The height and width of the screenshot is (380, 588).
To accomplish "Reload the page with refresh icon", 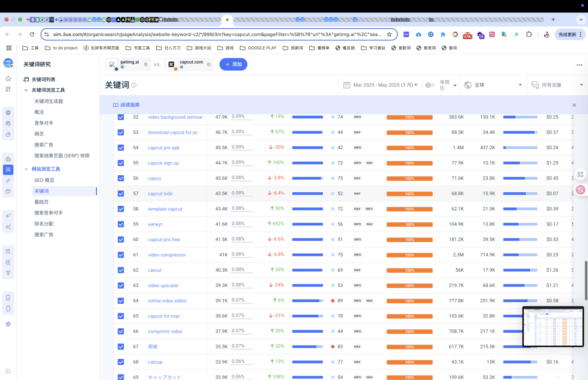I will (x=32, y=34).
